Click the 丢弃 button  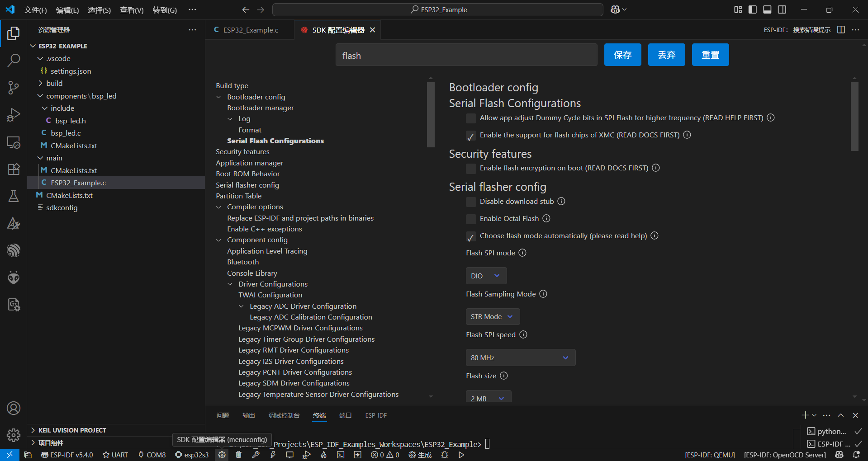[666, 55]
